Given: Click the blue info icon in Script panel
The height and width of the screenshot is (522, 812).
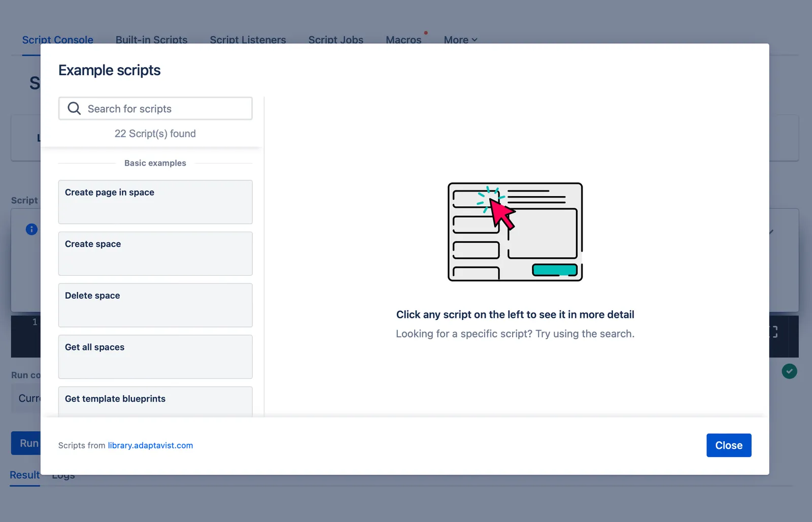Looking at the screenshot, I should 31,230.
